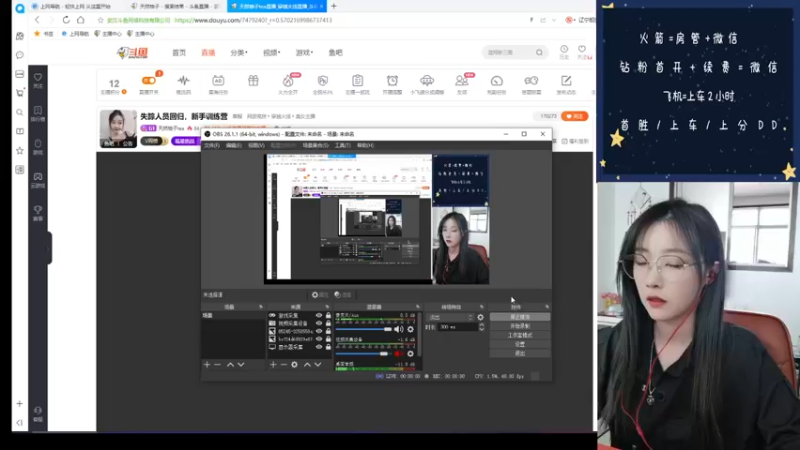Add a new source in OBS

point(273,365)
